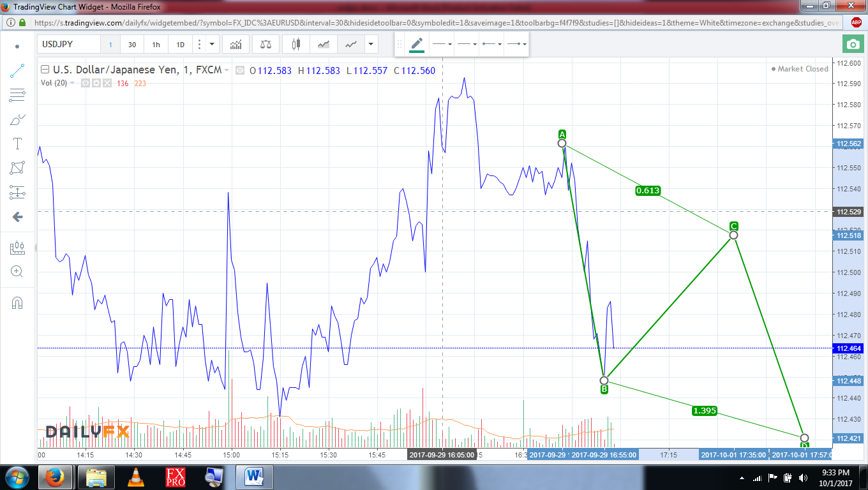Open the Vol indicator settings gear

point(96,83)
